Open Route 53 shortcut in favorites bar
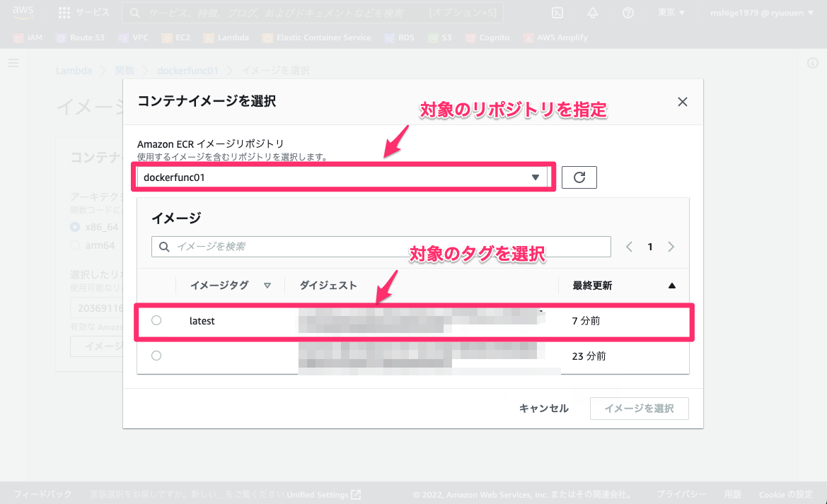Image resolution: width=827 pixels, height=504 pixels. pyautogui.click(x=81, y=37)
